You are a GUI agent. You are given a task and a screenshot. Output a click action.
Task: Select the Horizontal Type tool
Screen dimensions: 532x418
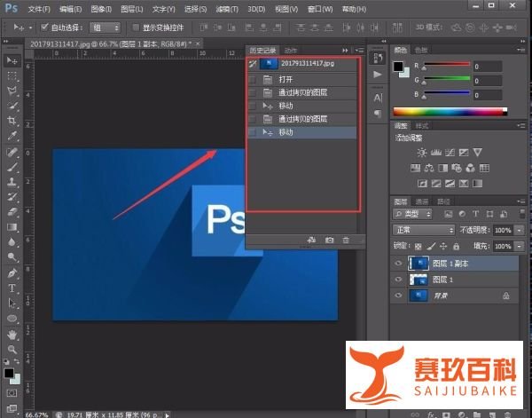[12, 288]
